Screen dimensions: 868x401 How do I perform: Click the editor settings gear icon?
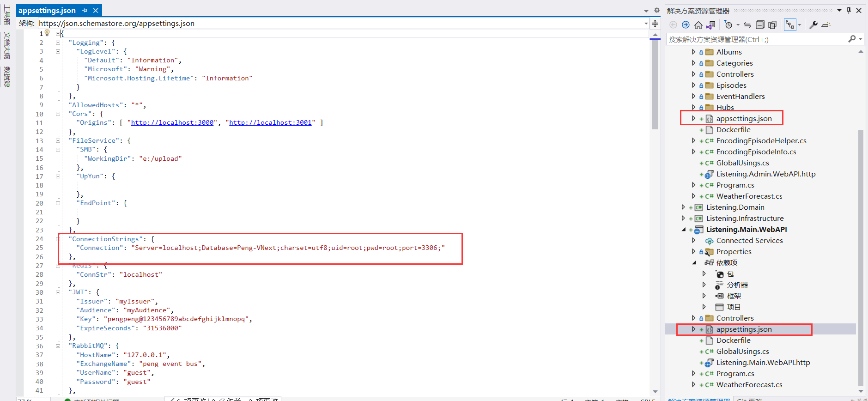point(657,10)
